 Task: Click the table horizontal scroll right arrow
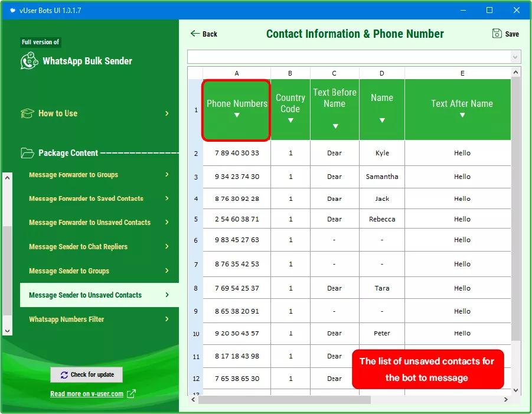(x=506, y=400)
